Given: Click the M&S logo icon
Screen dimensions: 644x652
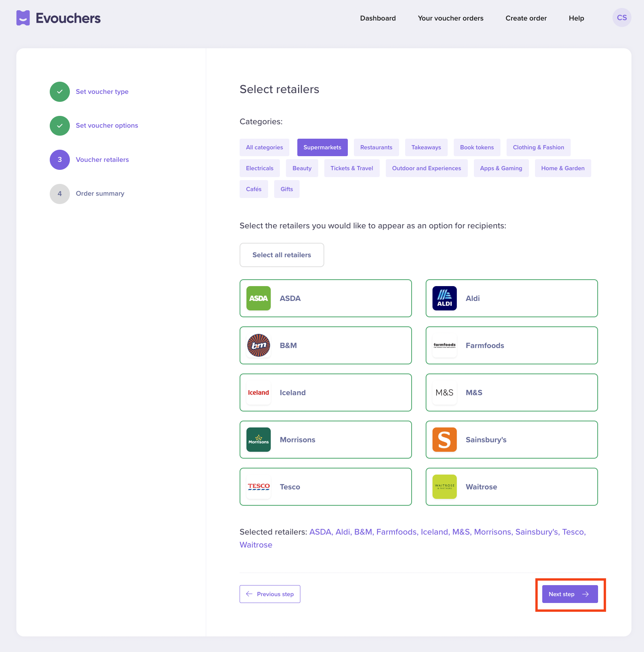Looking at the screenshot, I should tap(445, 392).
